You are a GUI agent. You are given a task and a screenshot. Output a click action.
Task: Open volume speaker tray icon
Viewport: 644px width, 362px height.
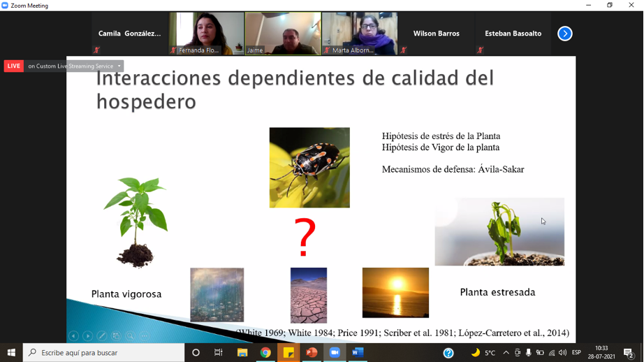point(563,352)
